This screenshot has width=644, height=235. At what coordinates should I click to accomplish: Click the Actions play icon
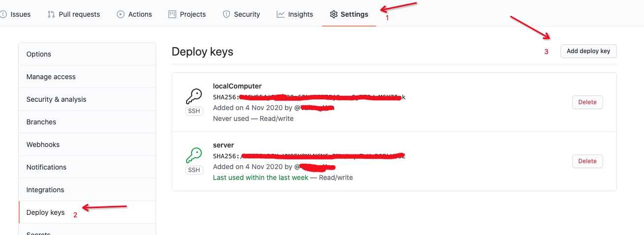(121, 14)
